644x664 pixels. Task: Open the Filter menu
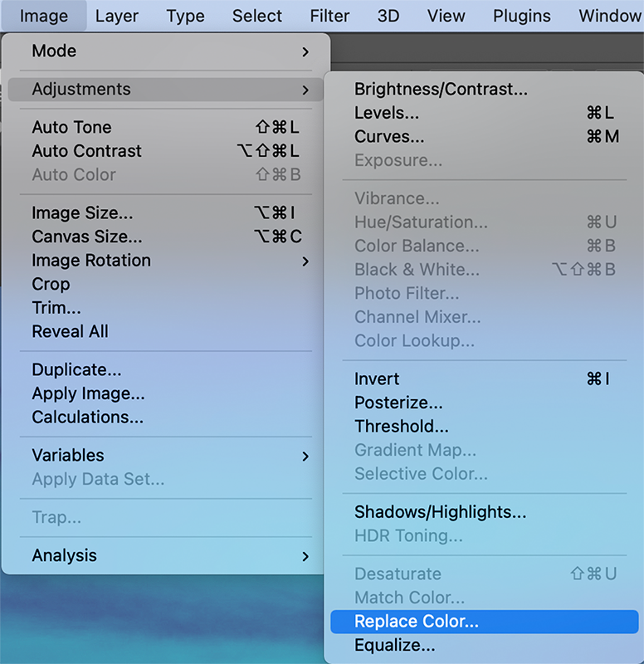coord(329,16)
